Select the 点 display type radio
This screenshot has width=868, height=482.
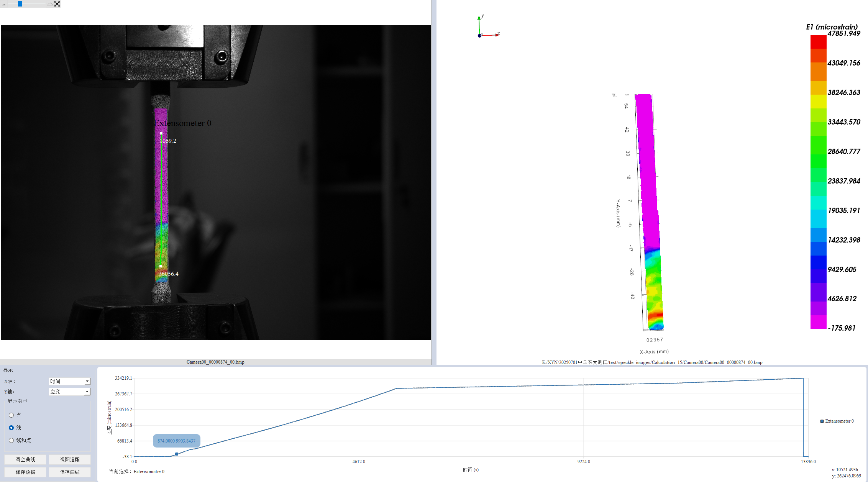tap(11, 415)
